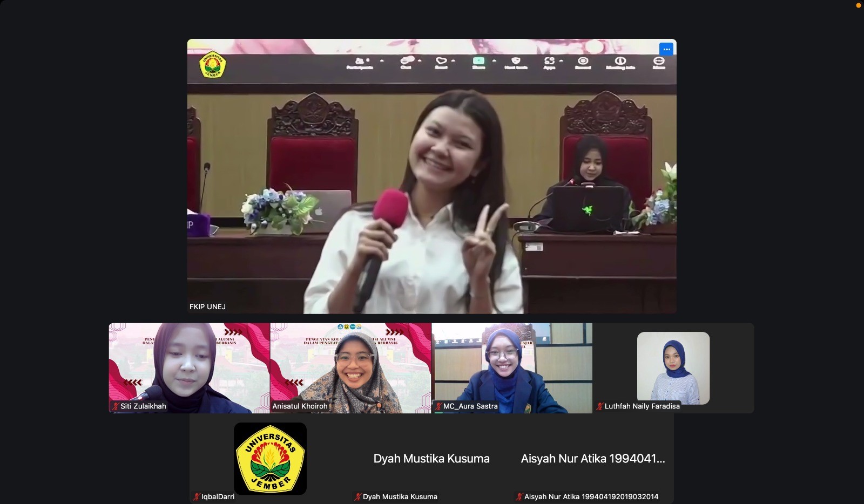Viewport: 864px width, 504px height.
Task: Expand the caret next to Share
Action: click(494, 61)
